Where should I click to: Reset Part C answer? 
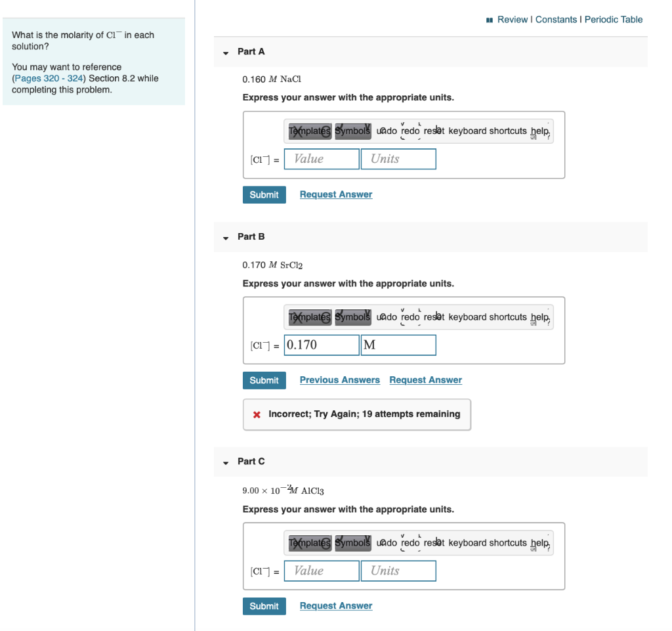click(434, 543)
